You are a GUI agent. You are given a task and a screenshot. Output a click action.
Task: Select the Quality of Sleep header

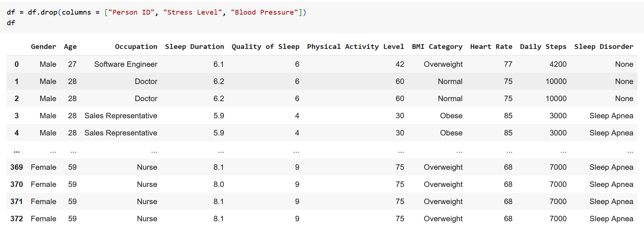point(265,47)
